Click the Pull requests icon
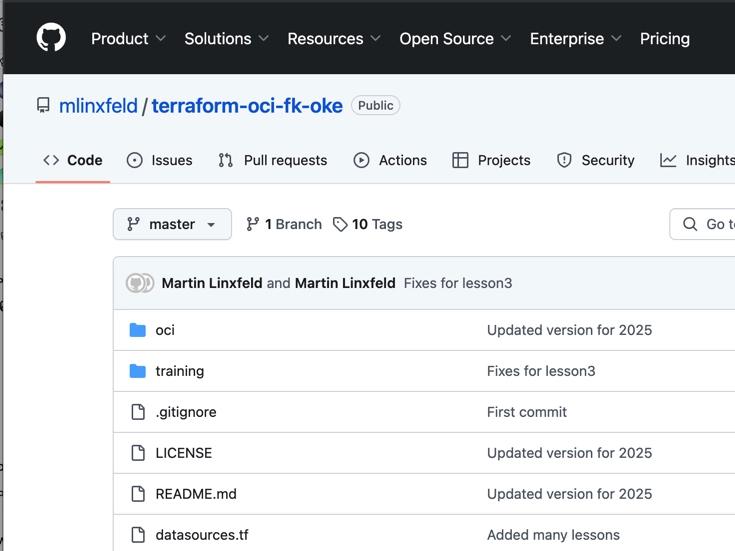 [x=225, y=160]
